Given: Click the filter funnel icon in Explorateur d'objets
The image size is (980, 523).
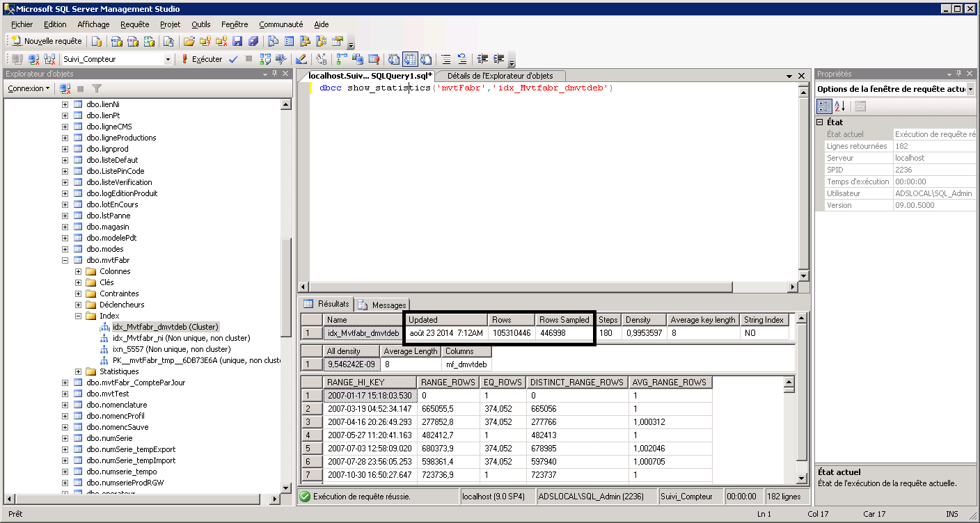Looking at the screenshot, I should click(x=97, y=88).
